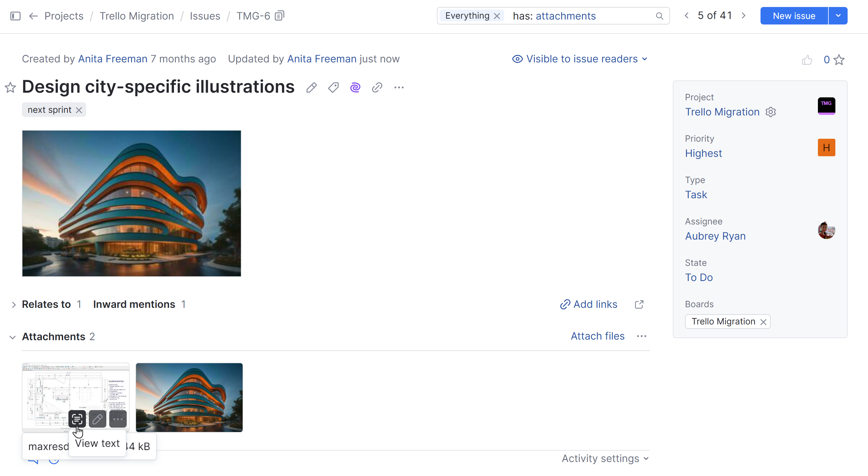Click the orange Highest priority swatch
Viewport: 868px width, 476px height.
click(826, 148)
